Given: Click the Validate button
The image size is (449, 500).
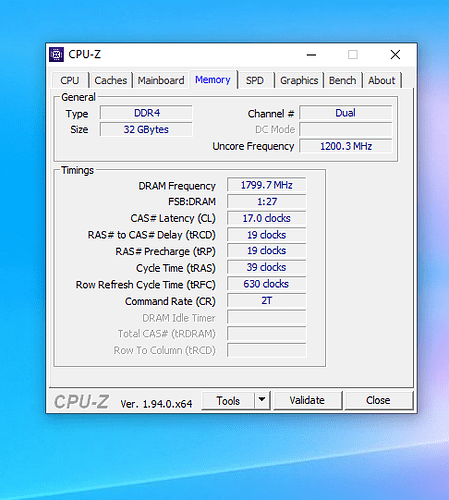Looking at the screenshot, I should [307, 400].
